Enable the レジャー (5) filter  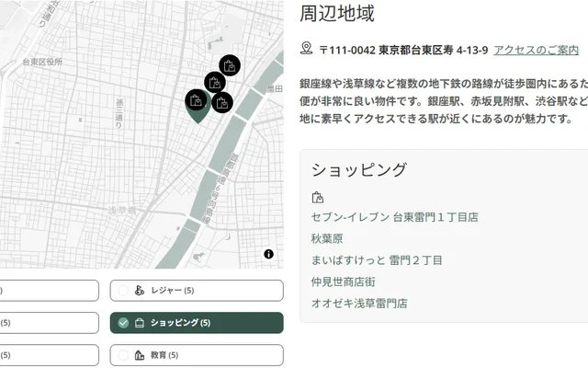click(196, 291)
